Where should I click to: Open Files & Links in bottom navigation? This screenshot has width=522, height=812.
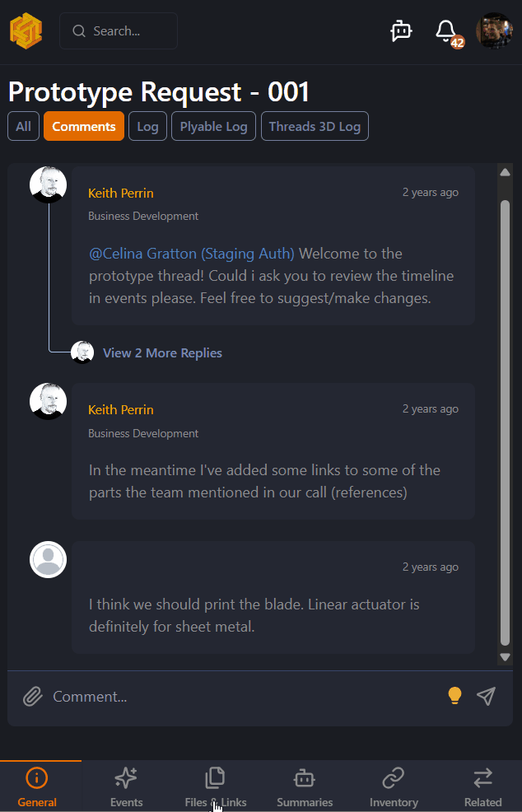point(215,786)
